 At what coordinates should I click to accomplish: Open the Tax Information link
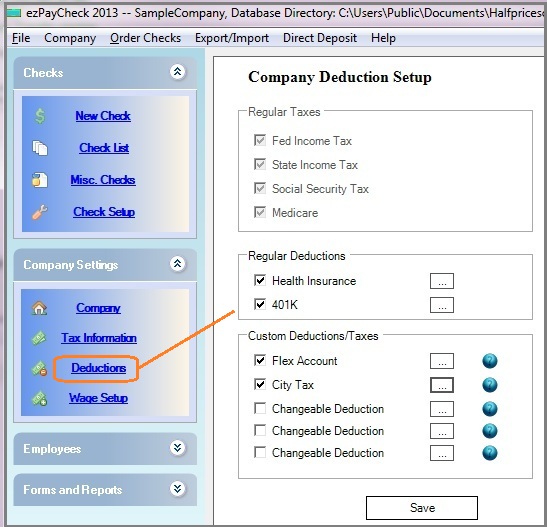point(99,338)
